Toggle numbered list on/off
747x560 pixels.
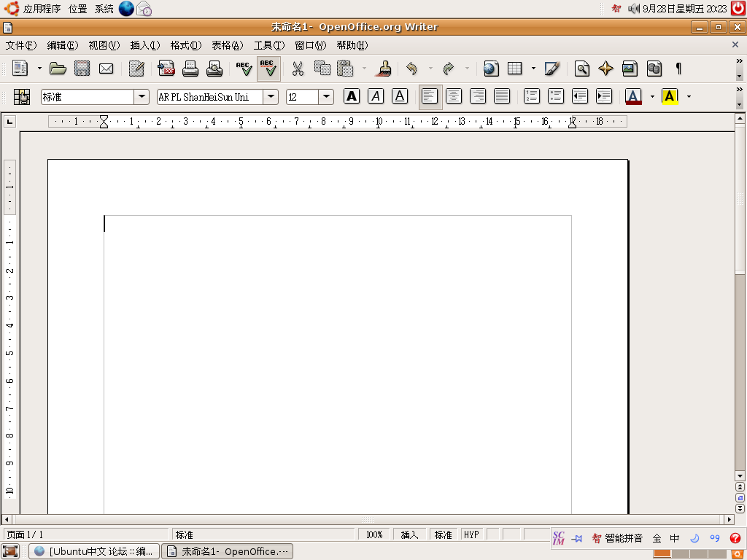coord(532,96)
